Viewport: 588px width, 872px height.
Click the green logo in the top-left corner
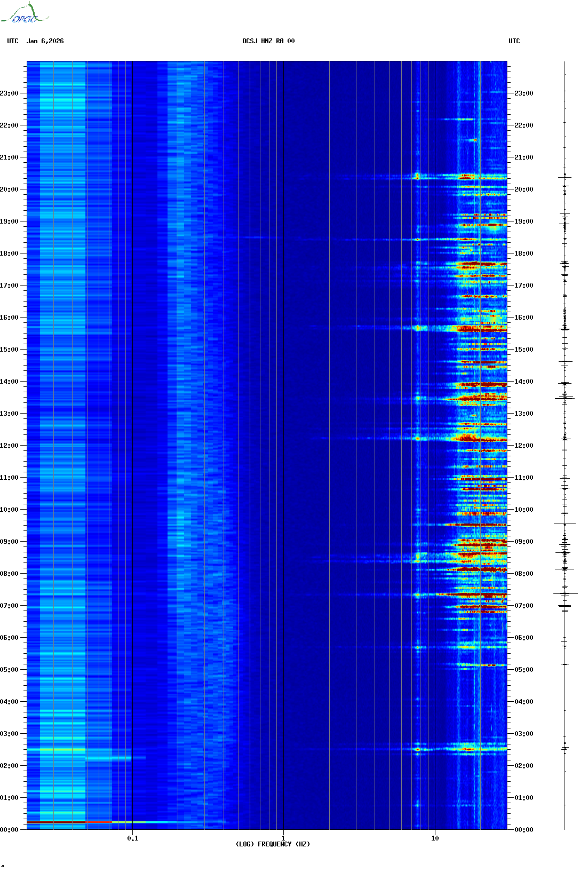click(25, 14)
